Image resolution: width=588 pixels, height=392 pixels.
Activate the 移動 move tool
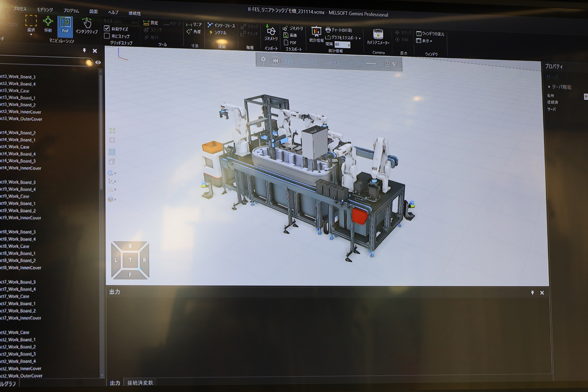click(48, 24)
